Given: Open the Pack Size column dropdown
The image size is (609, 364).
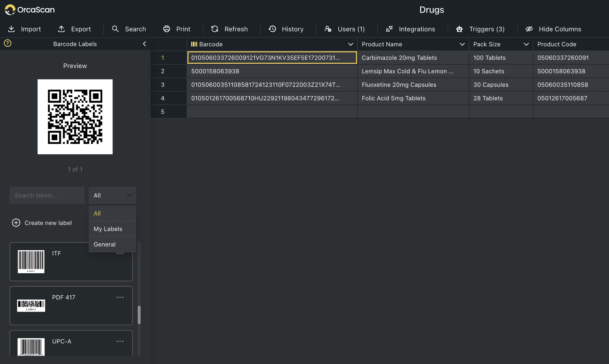Looking at the screenshot, I should point(526,44).
